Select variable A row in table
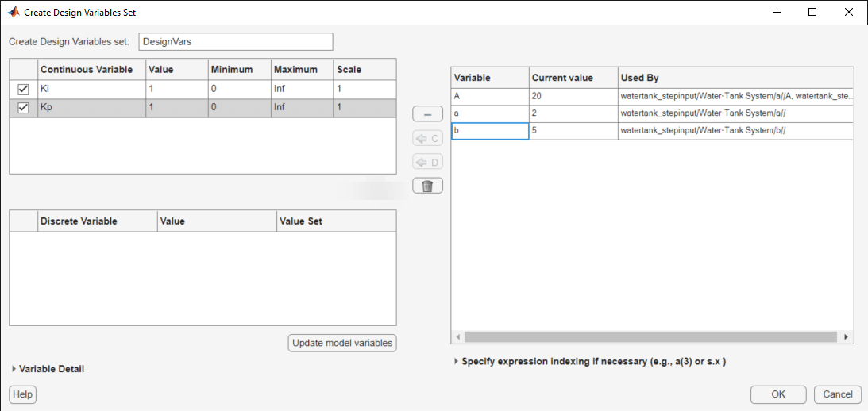868x411 pixels. [x=490, y=96]
